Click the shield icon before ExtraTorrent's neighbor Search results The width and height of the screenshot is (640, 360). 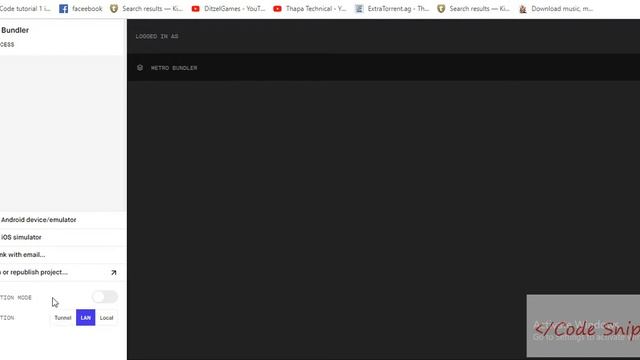pos(441,9)
